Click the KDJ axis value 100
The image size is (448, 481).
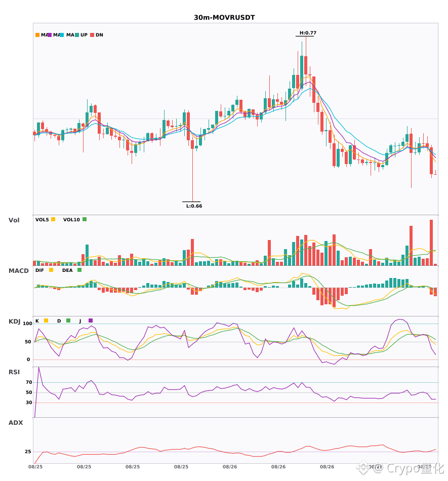point(28,324)
